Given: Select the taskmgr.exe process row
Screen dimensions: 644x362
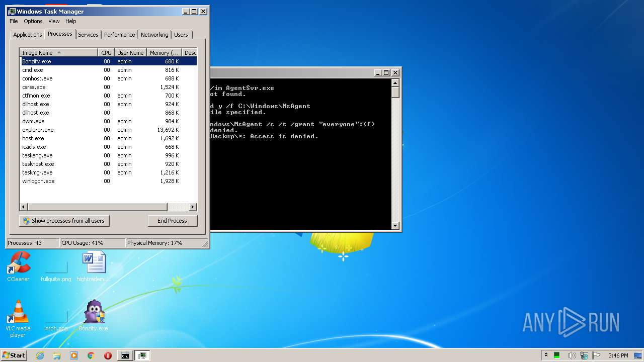Looking at the screenshot, I should [x=108, y=172].
